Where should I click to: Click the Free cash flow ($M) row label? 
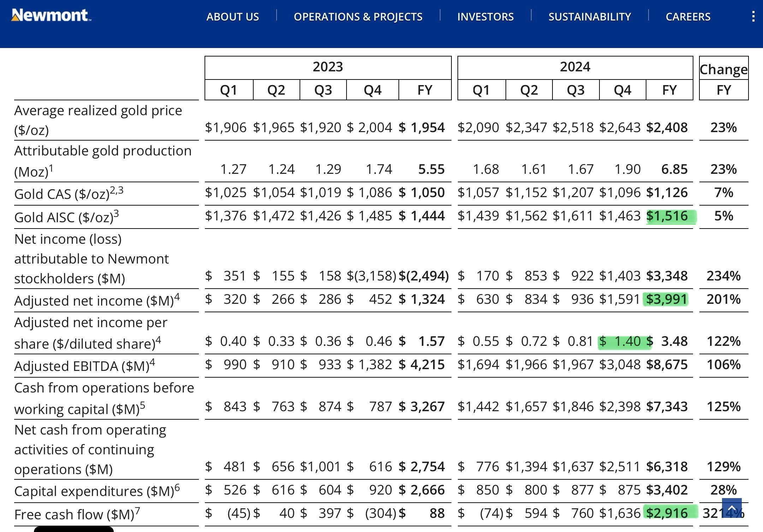point(77,514)
